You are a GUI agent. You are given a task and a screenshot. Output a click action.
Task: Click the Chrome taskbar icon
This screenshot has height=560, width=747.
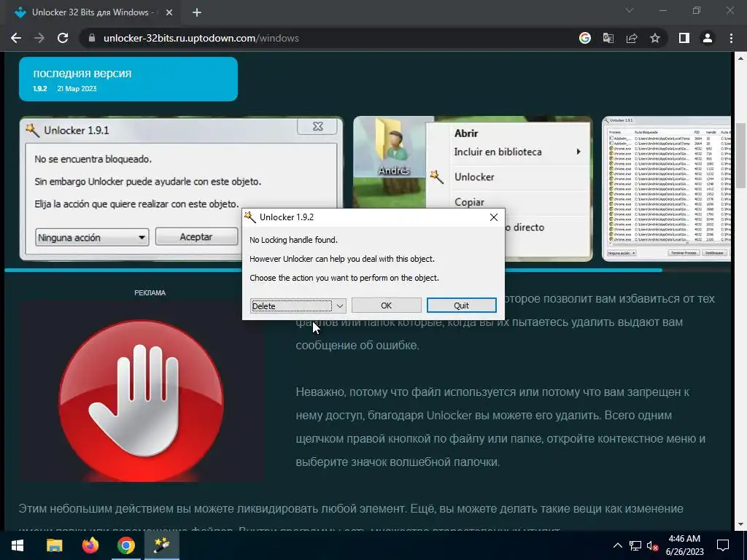click(x=125, y=545)
